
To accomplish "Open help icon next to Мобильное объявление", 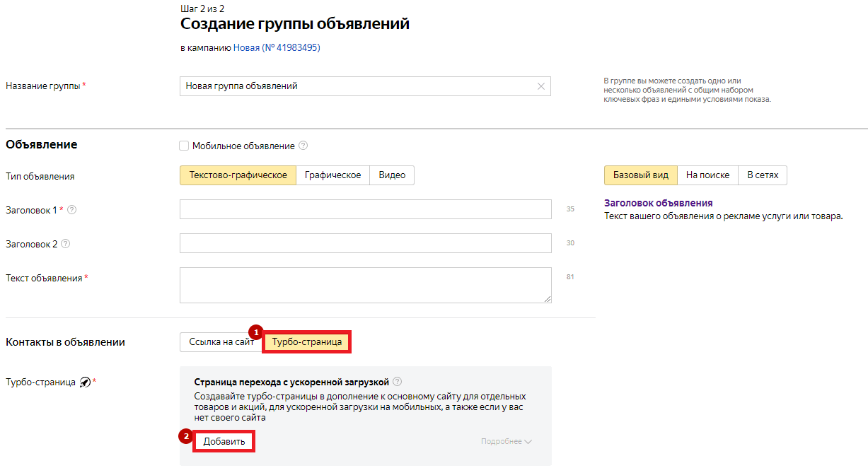I will 303,146.
